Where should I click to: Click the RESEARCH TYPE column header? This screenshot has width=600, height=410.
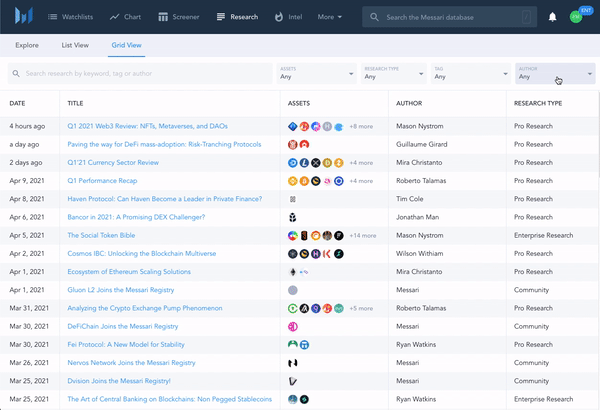click(x=538, y=103)
